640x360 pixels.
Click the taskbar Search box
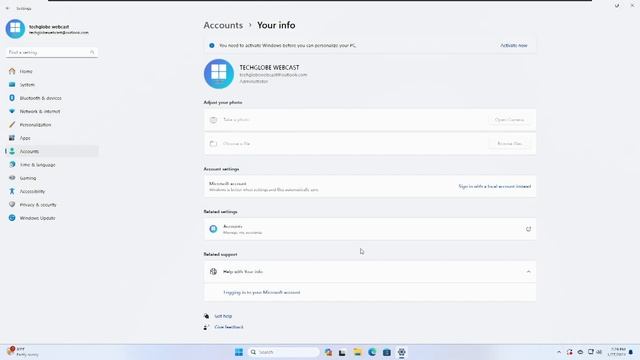283,352
